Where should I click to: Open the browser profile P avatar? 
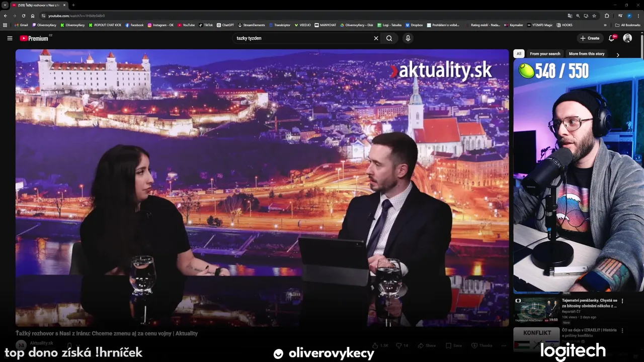tap(629, 16)
